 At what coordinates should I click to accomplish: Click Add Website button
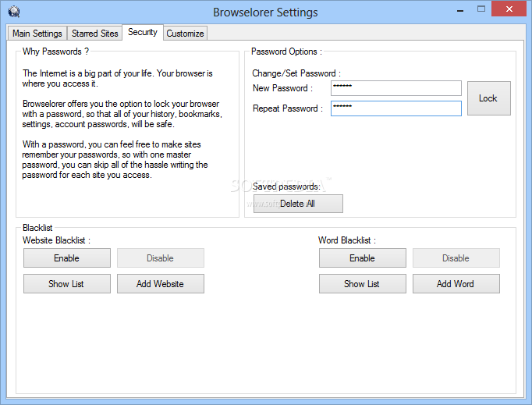(x=161, y=284)
